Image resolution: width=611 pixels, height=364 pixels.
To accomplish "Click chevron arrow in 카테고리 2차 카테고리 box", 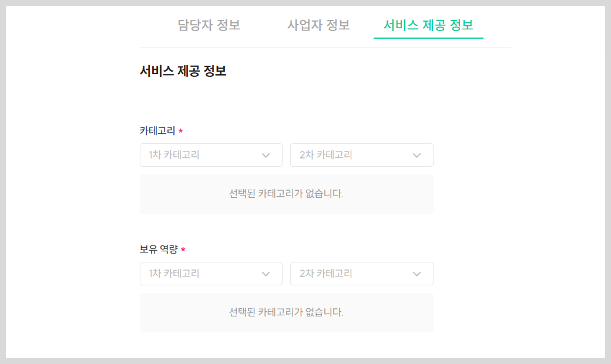I will coord(417,156).
